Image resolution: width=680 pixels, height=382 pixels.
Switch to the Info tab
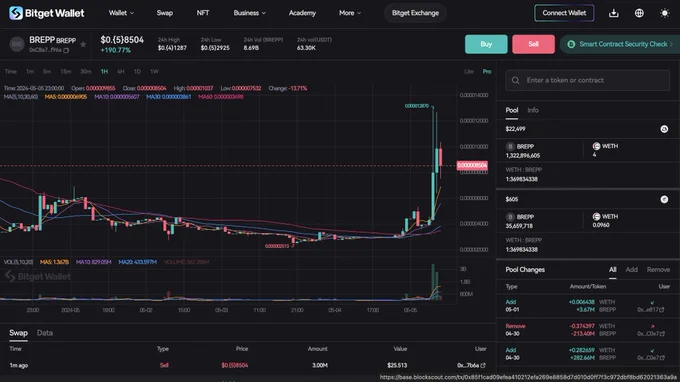(533, 110)
